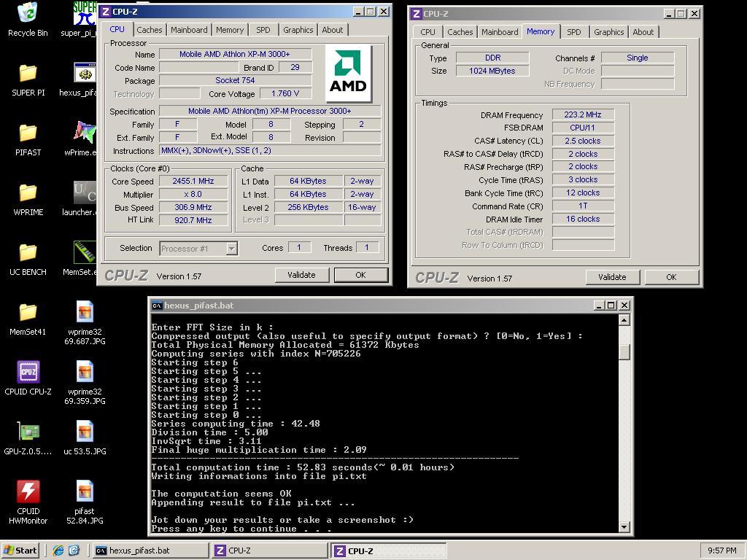
Task: Click OK in the left CPU-Z window
Action: point(360,275)
